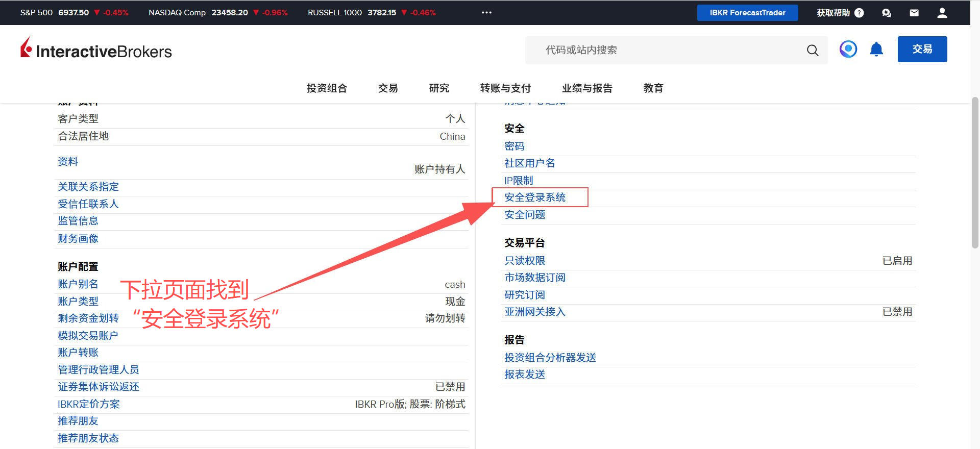The height and width of the screenshot is (449, 980).
Task: Open the chat support icon in top bar
Action: [x=887, y=13]
